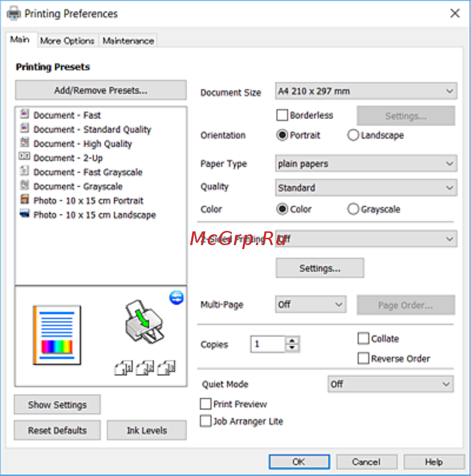Open the Maintenance tab
This screenshot has width=471, height=476.
coord(127,41)
